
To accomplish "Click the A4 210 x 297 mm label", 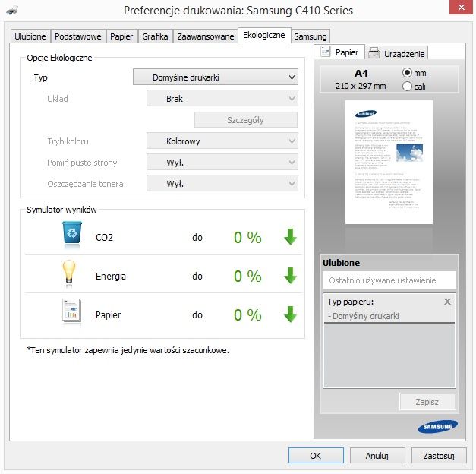I will pos(361,80).
